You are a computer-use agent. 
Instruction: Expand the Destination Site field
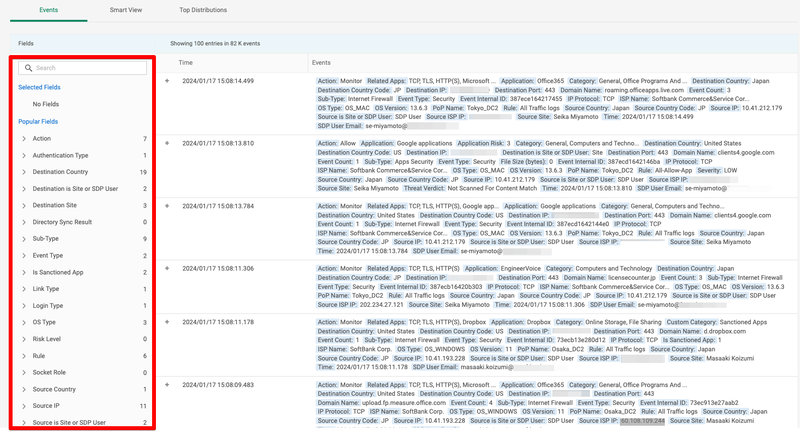pyautogui.click(x=24, y=206)
